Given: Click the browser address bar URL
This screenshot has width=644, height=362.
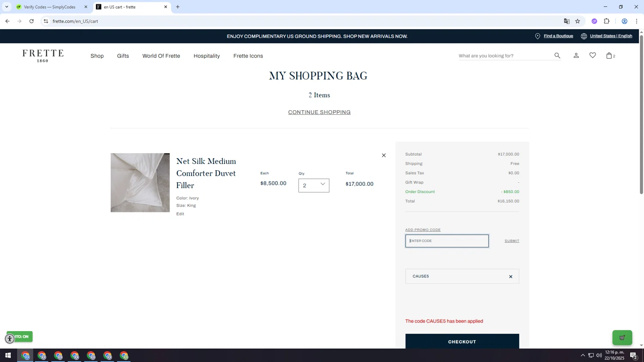Looking at the screenshot, I should 75,21.
